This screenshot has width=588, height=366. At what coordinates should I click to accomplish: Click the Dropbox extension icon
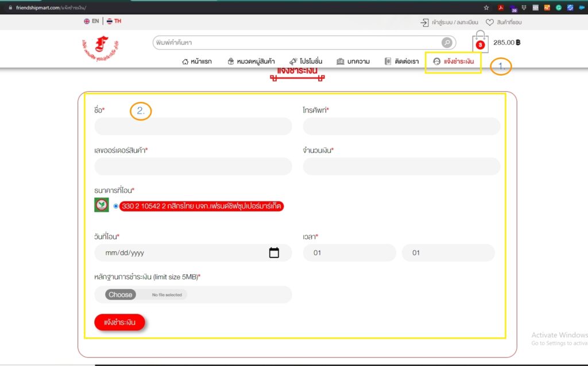(x=525, y=7)
